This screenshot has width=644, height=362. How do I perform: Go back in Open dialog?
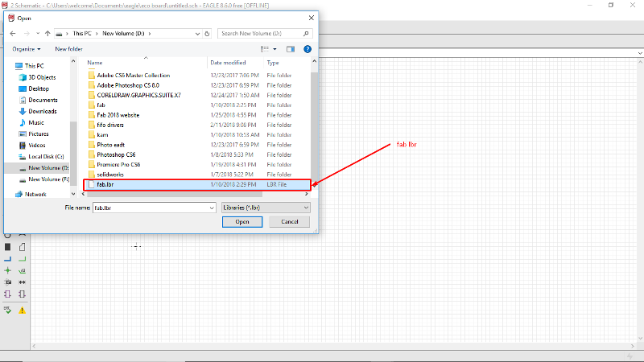13,33
